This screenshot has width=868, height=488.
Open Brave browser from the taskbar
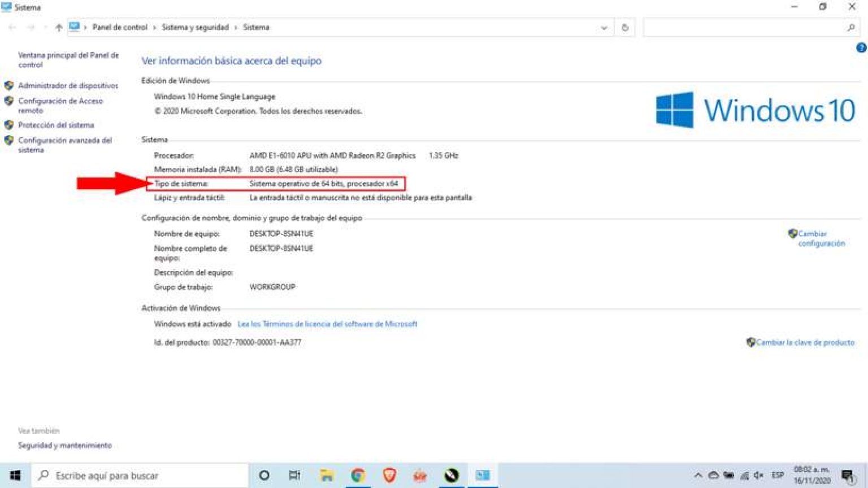coord(389,476)
